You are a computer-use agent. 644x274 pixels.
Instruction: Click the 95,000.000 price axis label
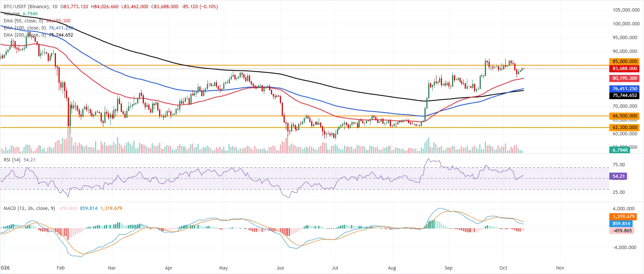pyautogui.click(x=625, y=38)
